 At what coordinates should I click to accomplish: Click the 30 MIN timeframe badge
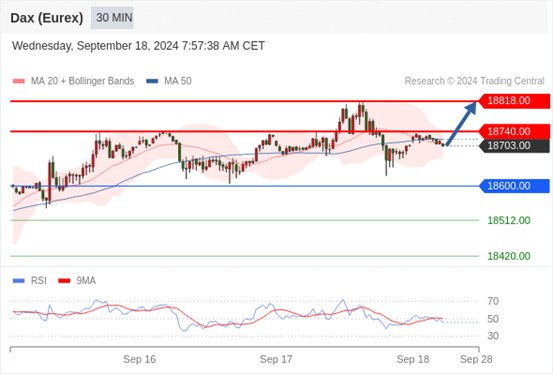coord(112,18)
